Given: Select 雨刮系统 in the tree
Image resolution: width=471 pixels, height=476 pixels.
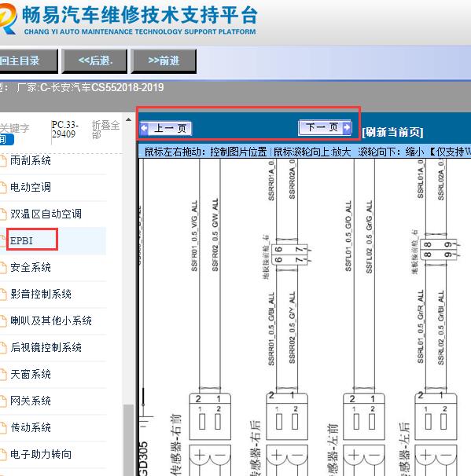Looking at the screenshot, I should coord(31,160).
